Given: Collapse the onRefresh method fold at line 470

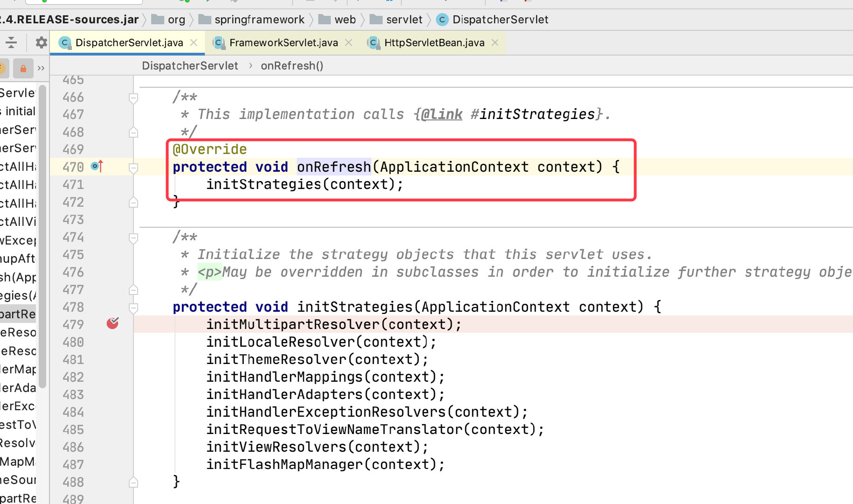Looking at the screenshot, I should [133, 168].
